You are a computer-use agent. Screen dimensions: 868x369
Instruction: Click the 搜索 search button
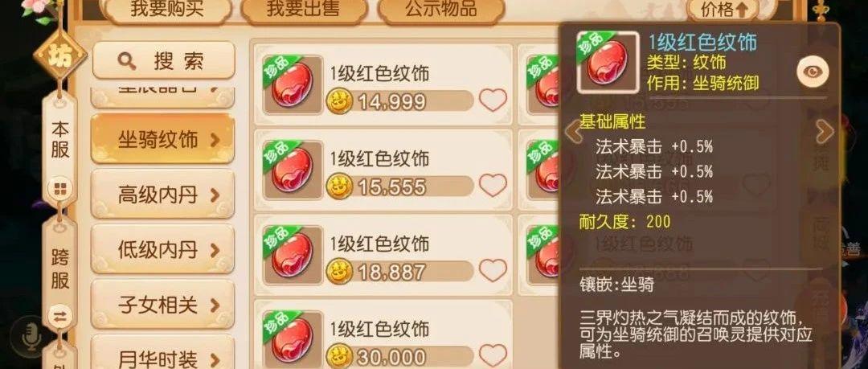coord(163,60)
